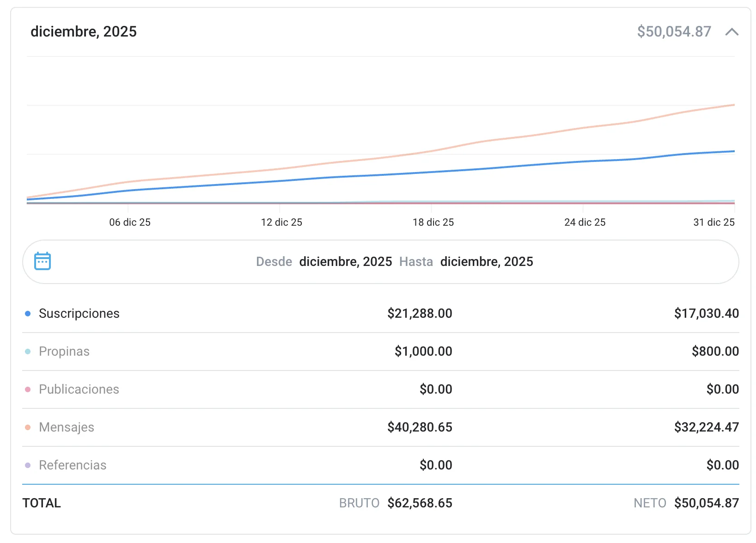Click Mensajes gross amount $40,280.65

coord(420,427)
